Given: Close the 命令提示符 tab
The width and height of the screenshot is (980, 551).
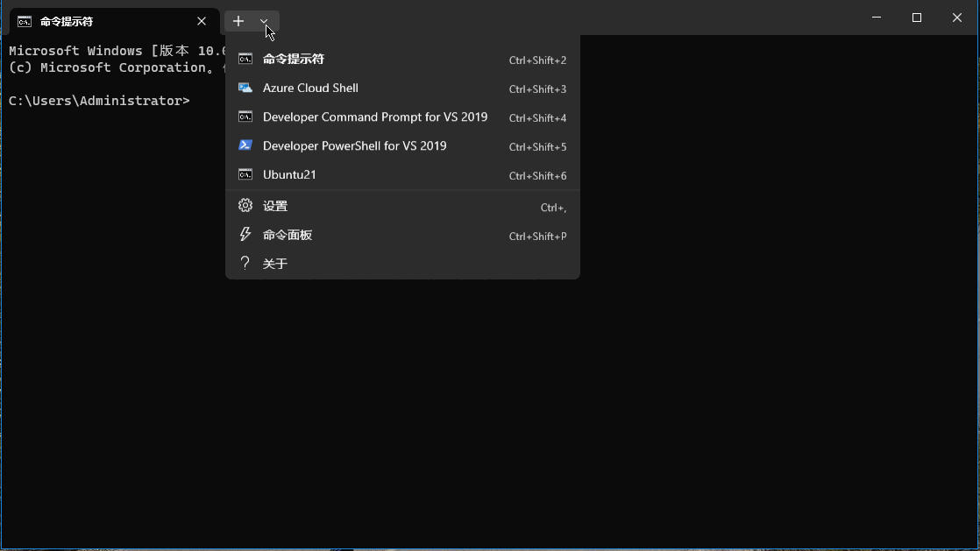Looking at the screenshot, I should (x=202, y=21).
